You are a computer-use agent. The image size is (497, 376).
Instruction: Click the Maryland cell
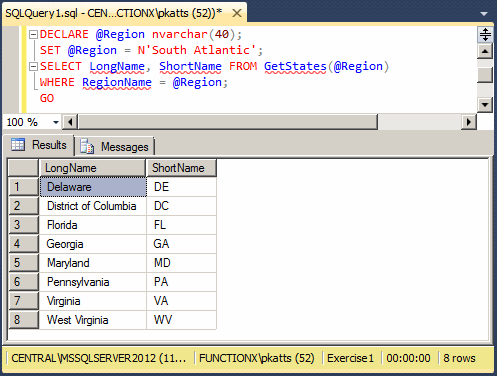point(93,263)
